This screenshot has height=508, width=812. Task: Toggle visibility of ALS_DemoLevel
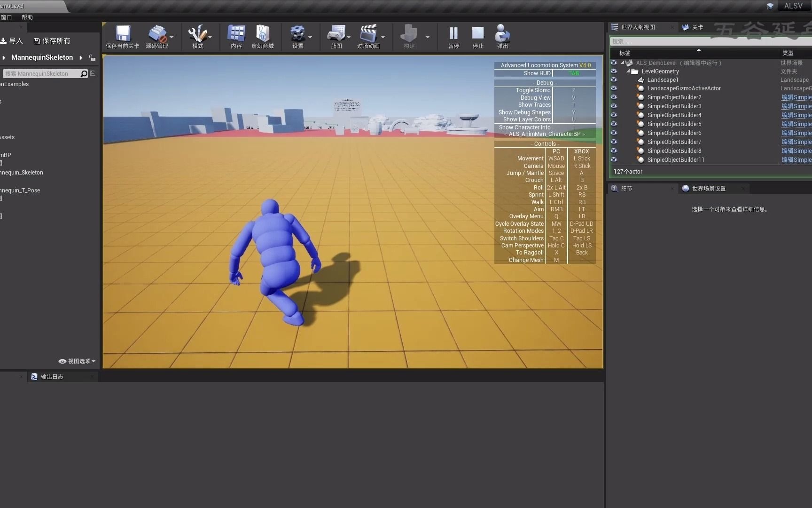[614, 63]
